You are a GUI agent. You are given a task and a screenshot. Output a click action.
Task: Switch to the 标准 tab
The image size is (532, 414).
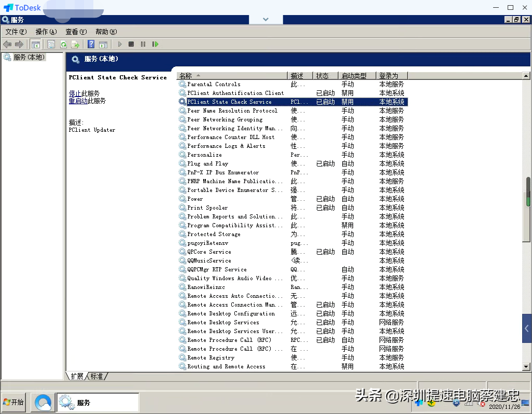tap(97, 376)
